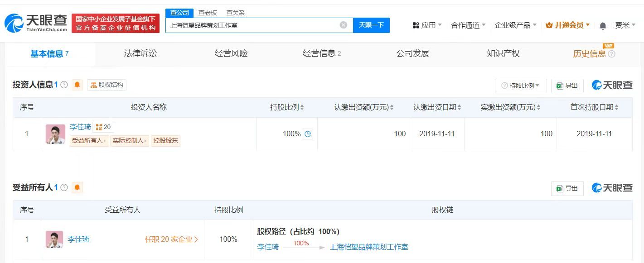Export 投资人信息 via the Excel 导出 icon
This screenshot has height=263, width=644.
click(567, 86)
